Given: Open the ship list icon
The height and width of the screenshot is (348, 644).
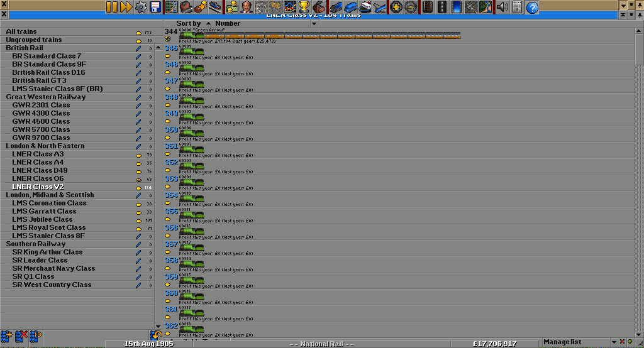Looking at the screenshot, I should pyautogui.click(x=365, y=7).
